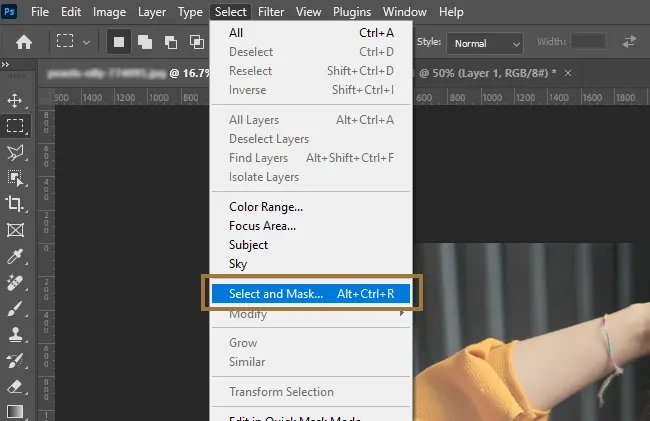Click the Width input field
The image size is (650, 421).
[x=589, y=41]
